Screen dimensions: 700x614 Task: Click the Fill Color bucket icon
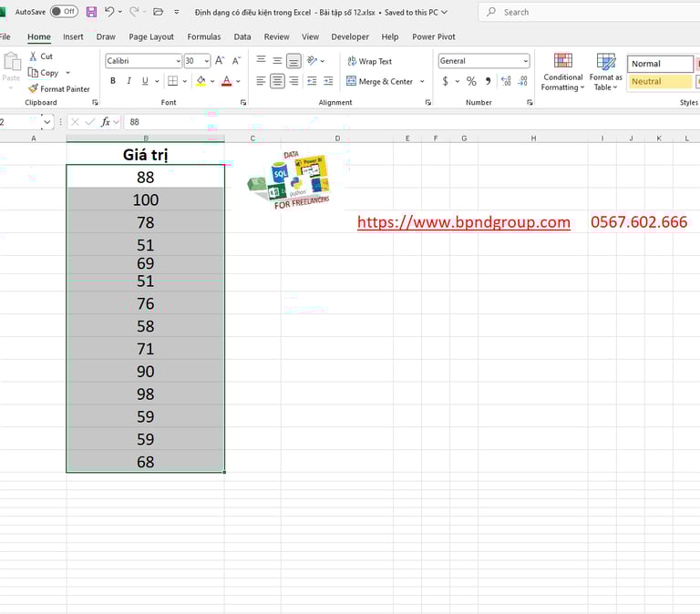(201, 81)
